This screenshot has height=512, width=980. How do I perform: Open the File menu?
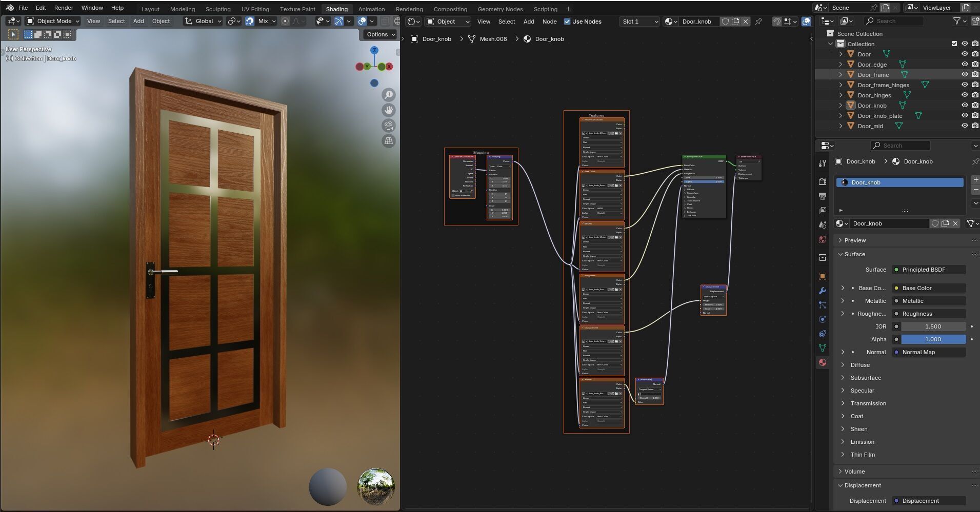tap(23, 8)
